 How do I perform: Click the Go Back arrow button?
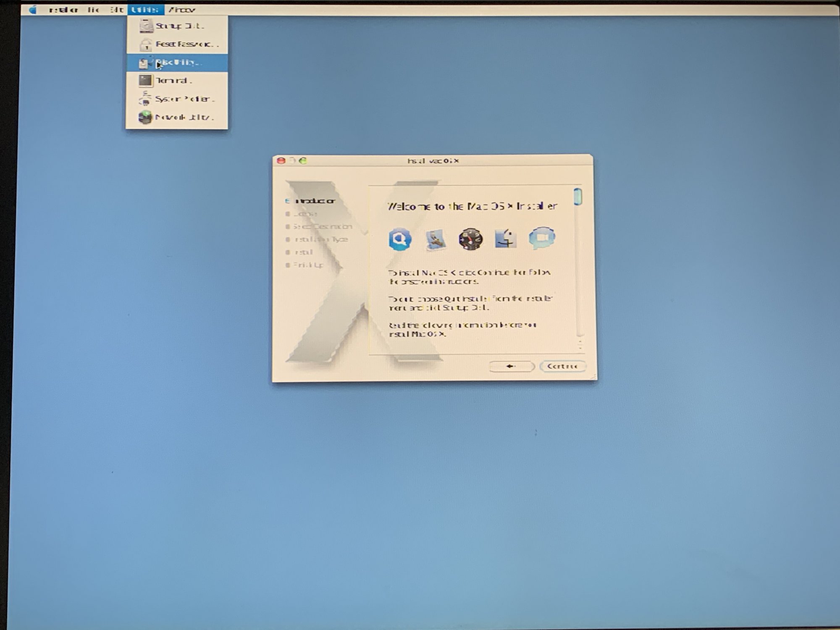coord(512,366)
